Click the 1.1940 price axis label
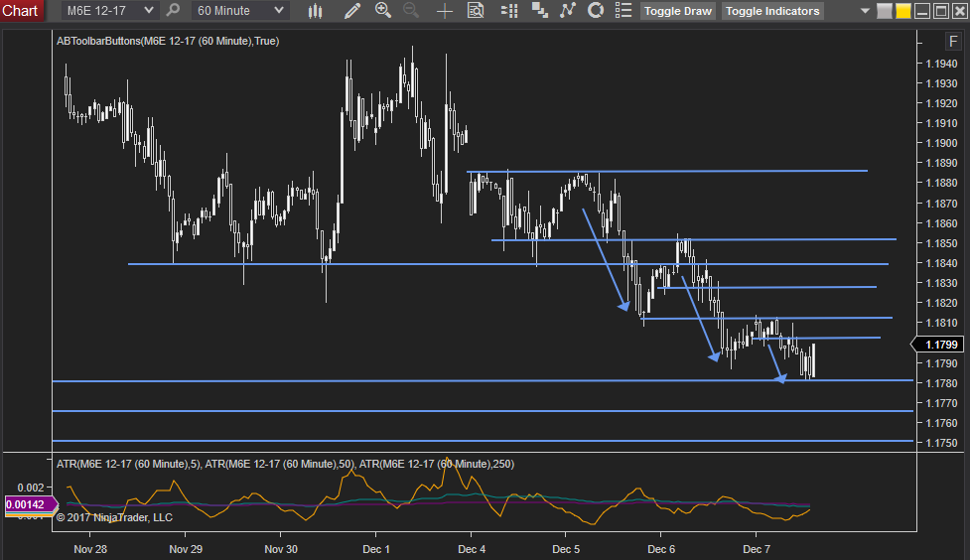Screen dimensions: 970x560 [941, 64]
